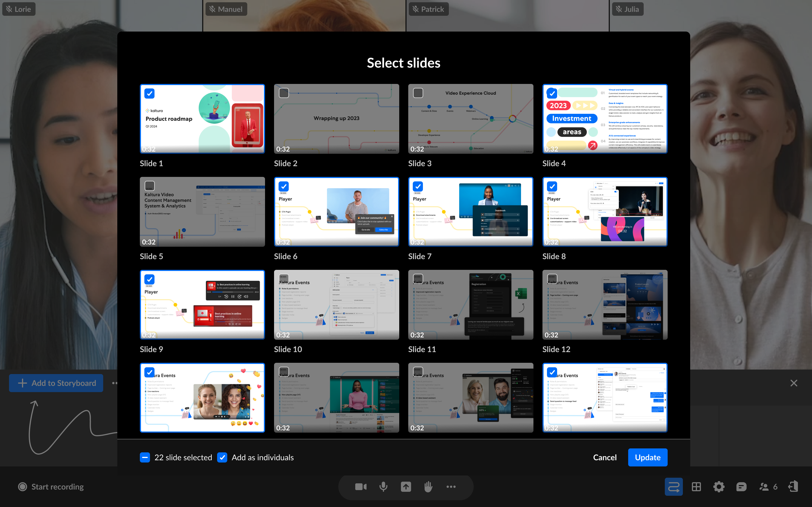Screen dimensions: 812x507
Task: Toggle the camera icon in bottom toolbar
Action: point(361,486)
